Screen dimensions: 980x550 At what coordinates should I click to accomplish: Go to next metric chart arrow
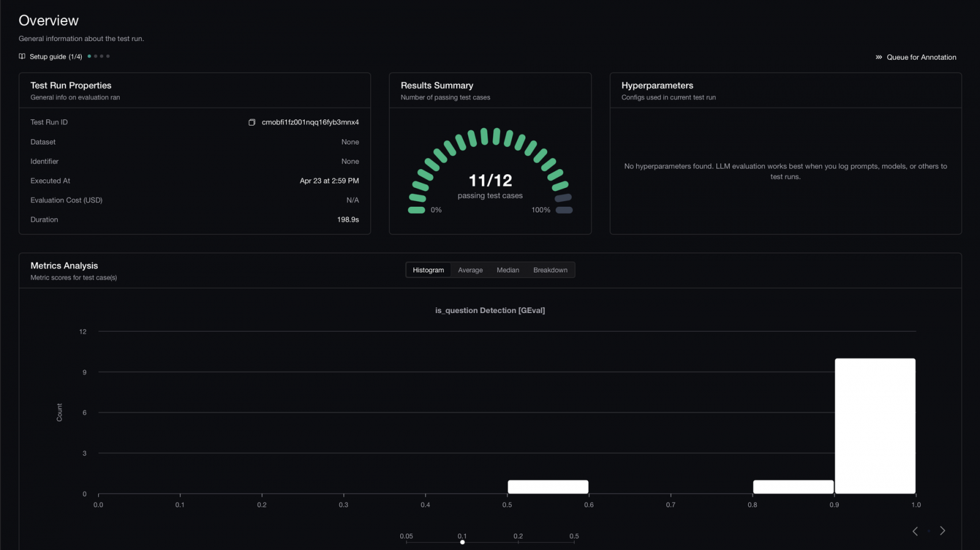[942, 531]
